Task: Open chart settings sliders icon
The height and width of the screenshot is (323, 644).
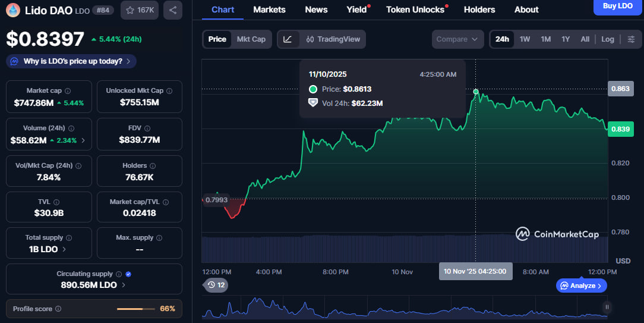Action: [x=631, y=39]
